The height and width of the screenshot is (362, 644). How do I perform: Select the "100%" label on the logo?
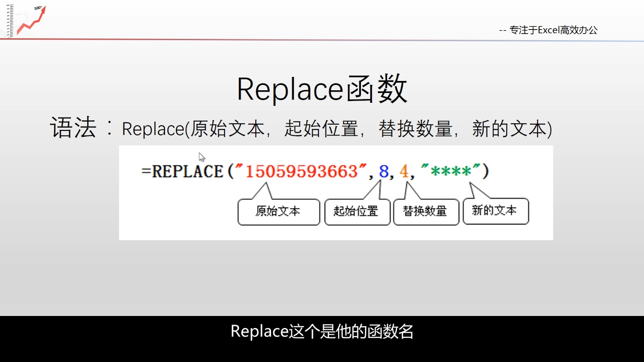[38, 7]
